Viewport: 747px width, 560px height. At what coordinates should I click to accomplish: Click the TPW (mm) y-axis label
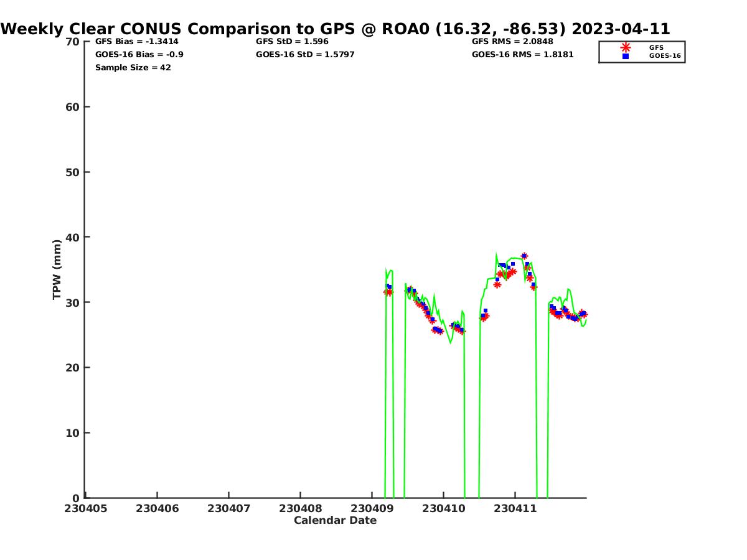[57, 269]
